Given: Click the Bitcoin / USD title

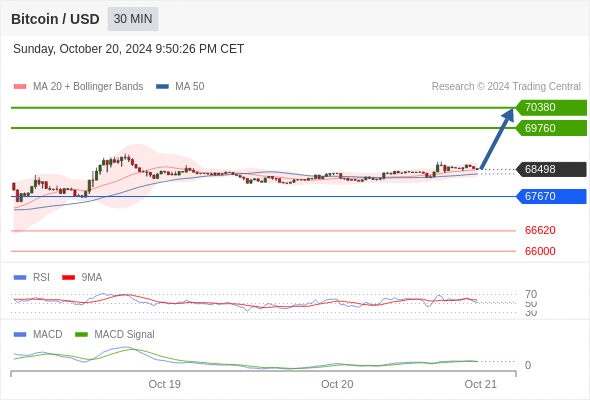Looking at the screenshot, I should click(55, 19).
